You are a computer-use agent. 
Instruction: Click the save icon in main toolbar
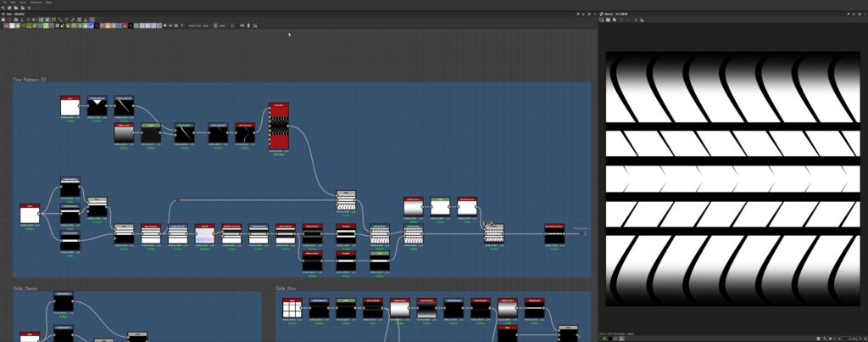pos(23,8)
